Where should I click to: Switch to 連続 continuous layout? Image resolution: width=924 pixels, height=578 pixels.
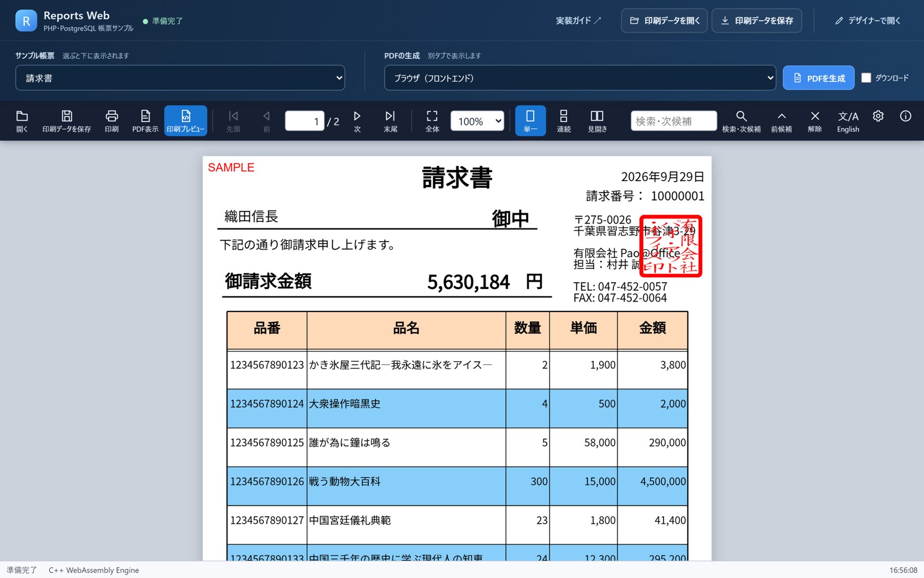click(564, 121)
